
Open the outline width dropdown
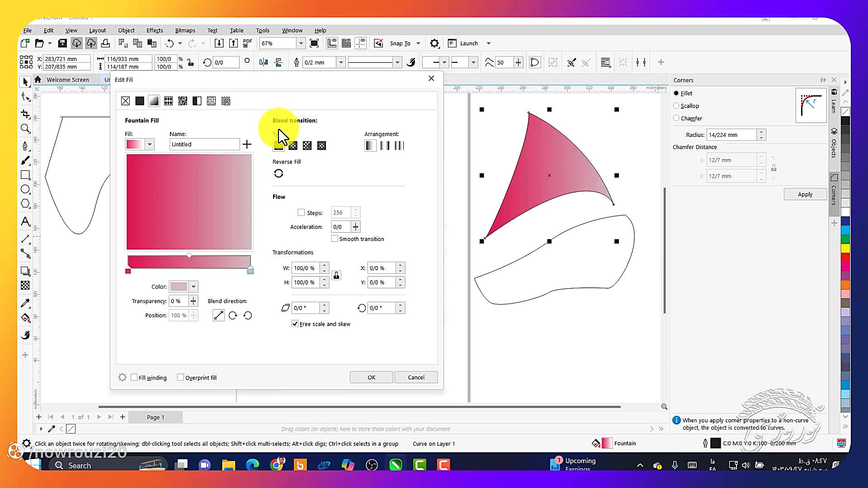[x=341, y=62]
